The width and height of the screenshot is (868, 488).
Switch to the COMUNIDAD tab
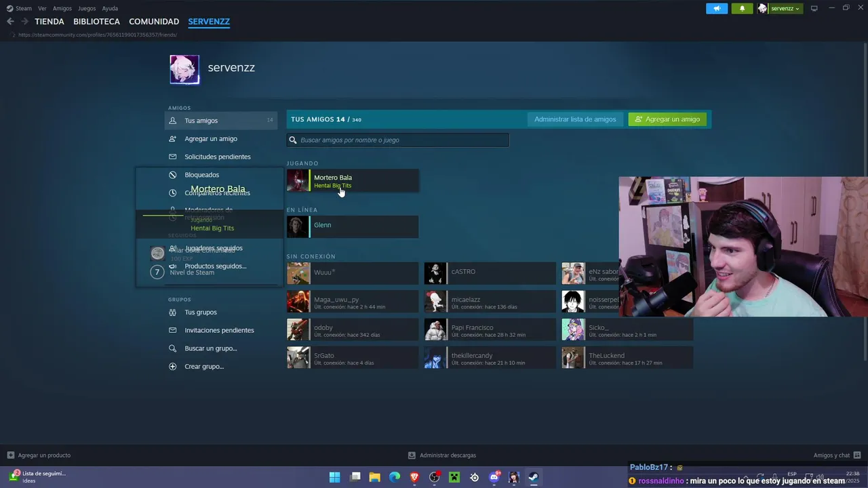click(x=154, y=22)
